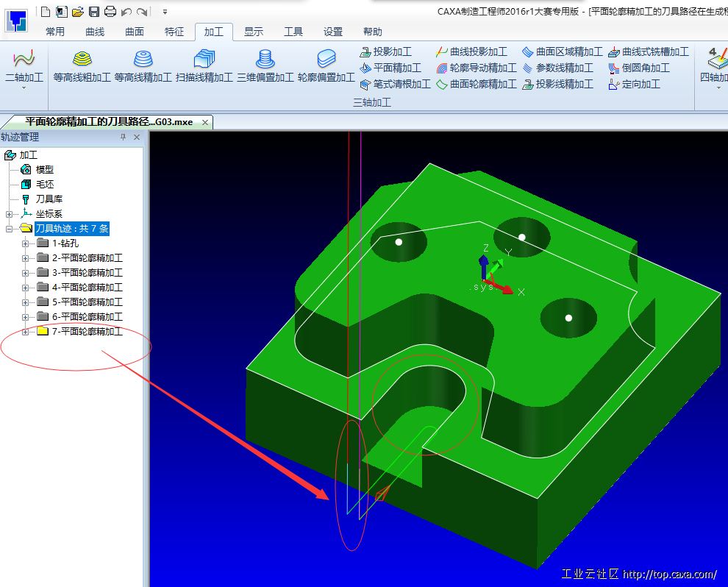728x587 pixels.
Task: Switch to the 平面轮廓精加工的刀具路径 document tab
Action: (x=109, y=122)
